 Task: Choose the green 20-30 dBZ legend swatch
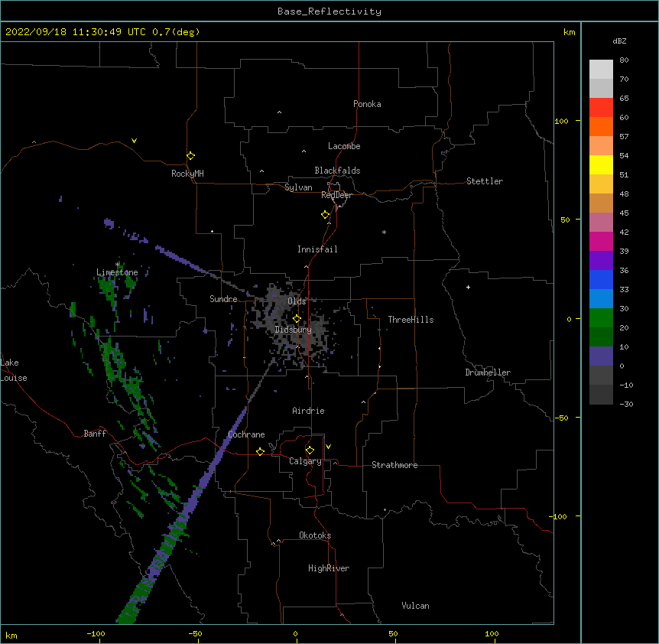click(x=601, y=318)
